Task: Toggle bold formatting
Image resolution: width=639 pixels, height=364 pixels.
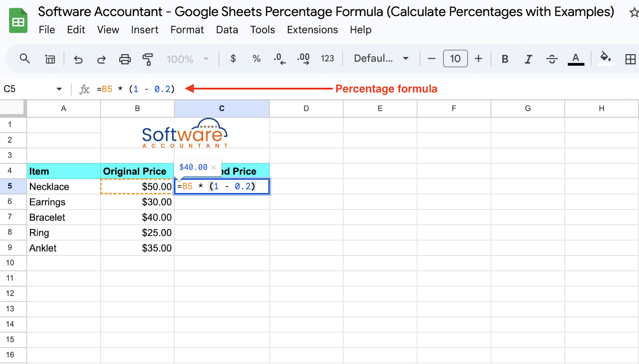Action: (x=505, y=59)
